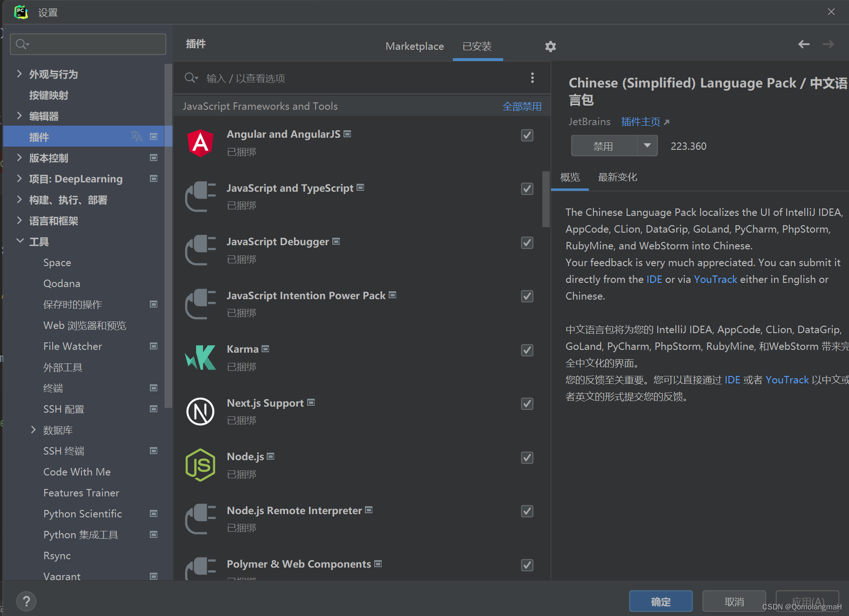Click project-level icon beside 插件 in sidebar
Image resolution: width=849 pixels, height=616 pixels.
(154, 136)
